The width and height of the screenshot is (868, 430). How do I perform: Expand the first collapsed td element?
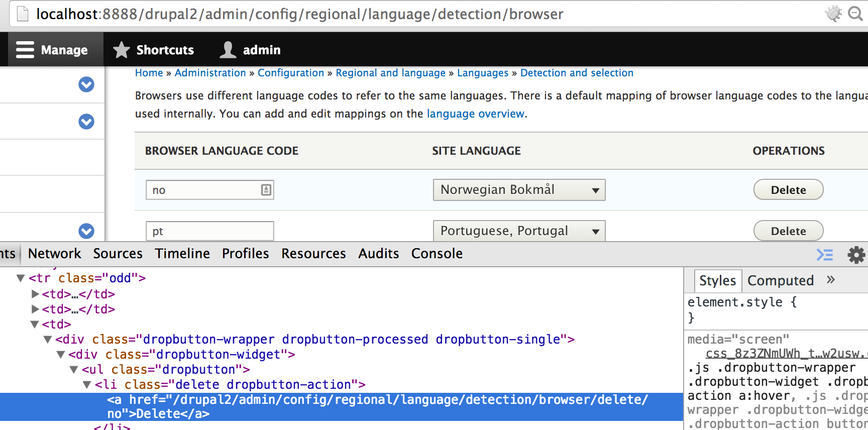(35, 294)
